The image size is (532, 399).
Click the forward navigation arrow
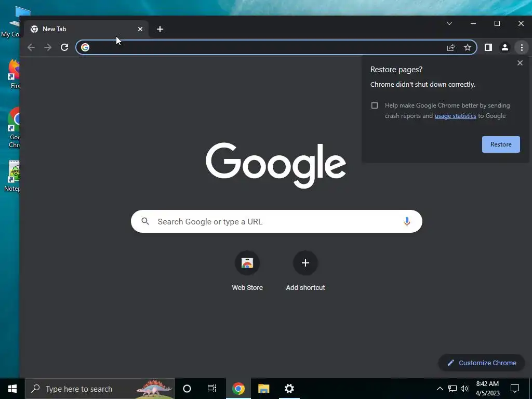(x=48, y=47)
